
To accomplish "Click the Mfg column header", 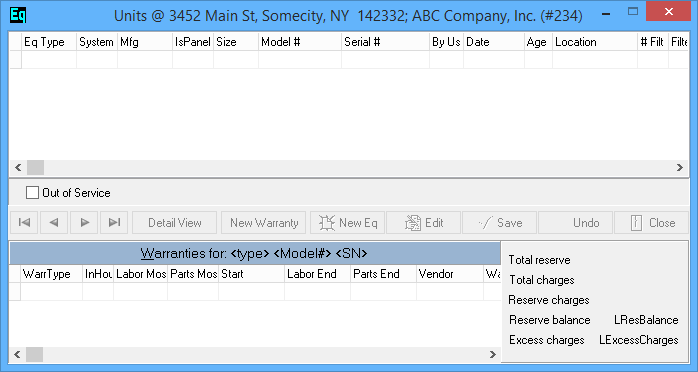I will 145,42.
